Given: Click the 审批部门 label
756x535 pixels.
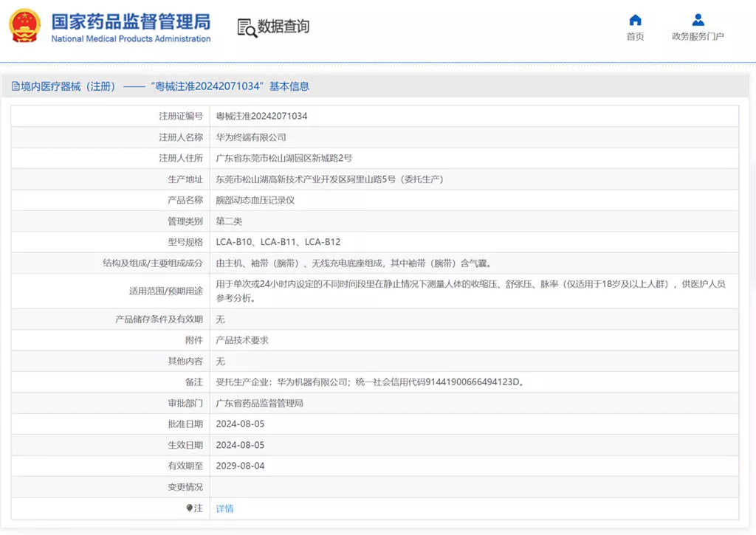Looking at the screenshot, I should pos(185,403).
